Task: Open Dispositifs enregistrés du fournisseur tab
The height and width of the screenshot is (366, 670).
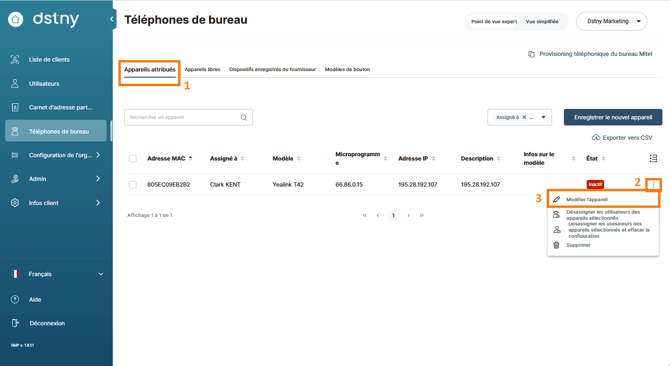Action: pyautogui.click(x=272, y=69)
